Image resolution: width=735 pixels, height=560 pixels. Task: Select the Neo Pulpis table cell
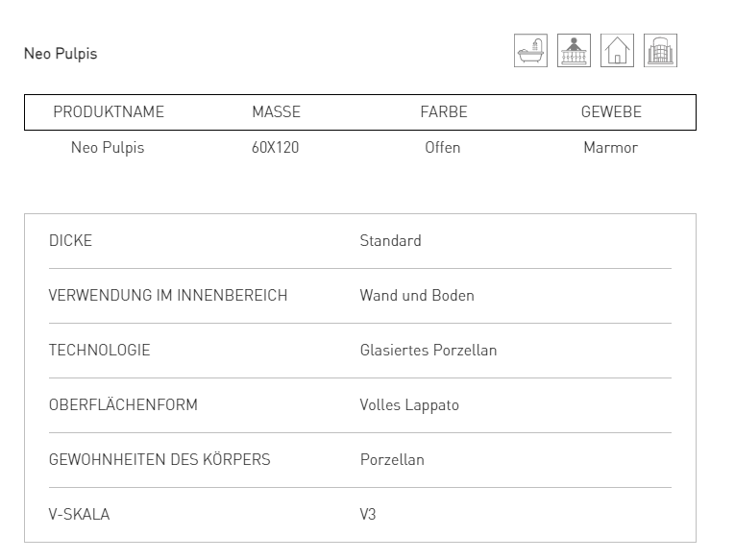pos(108,148)
